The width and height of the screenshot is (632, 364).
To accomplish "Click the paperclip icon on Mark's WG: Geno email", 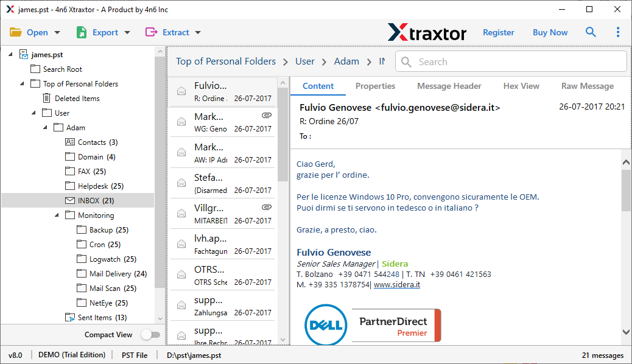I will 267,115.
